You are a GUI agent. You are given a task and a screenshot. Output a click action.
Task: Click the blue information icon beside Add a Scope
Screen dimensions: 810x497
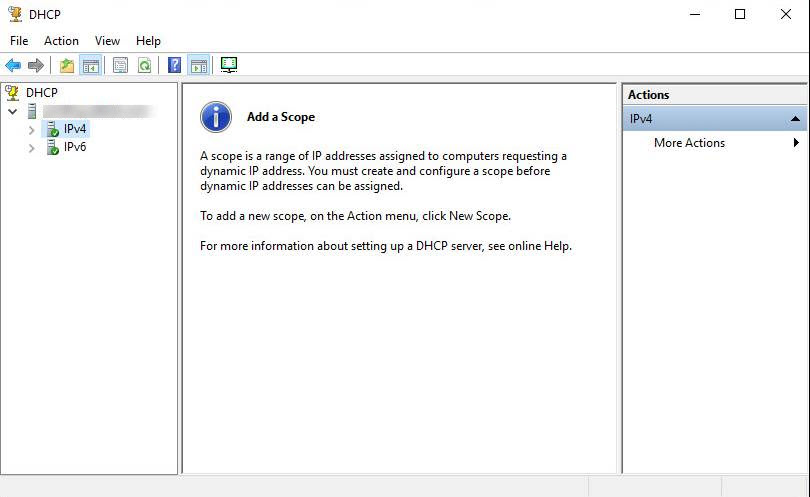[216, 117]
